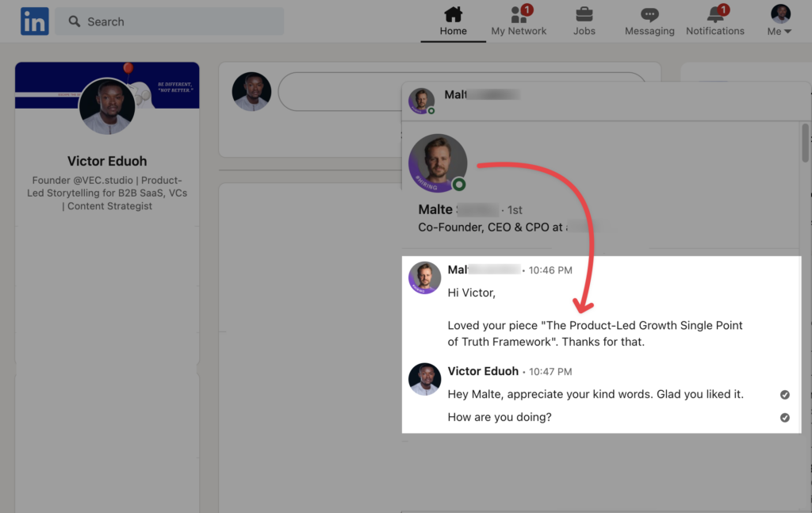Click the "Founder @VEC.studio" headline text
812x513 pixels.
107,193
